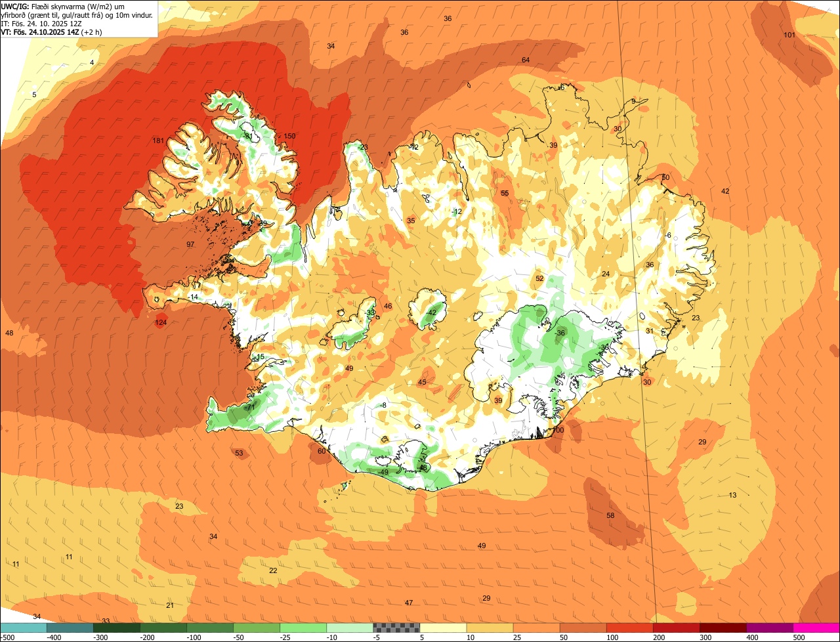Click the pale yellow legend swatch between 5 and 10
This screenshot has width=840, height=642.
coord(443,628)
